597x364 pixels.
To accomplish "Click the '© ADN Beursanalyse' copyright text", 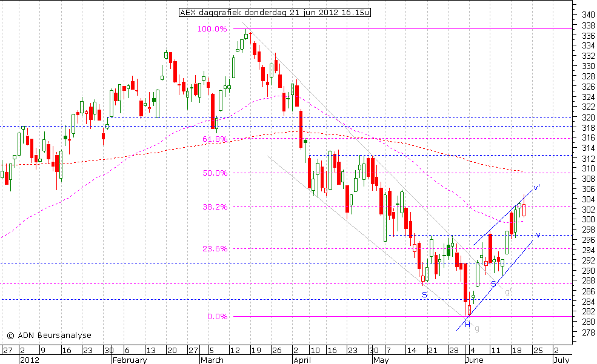I will [x=49, y=336].
